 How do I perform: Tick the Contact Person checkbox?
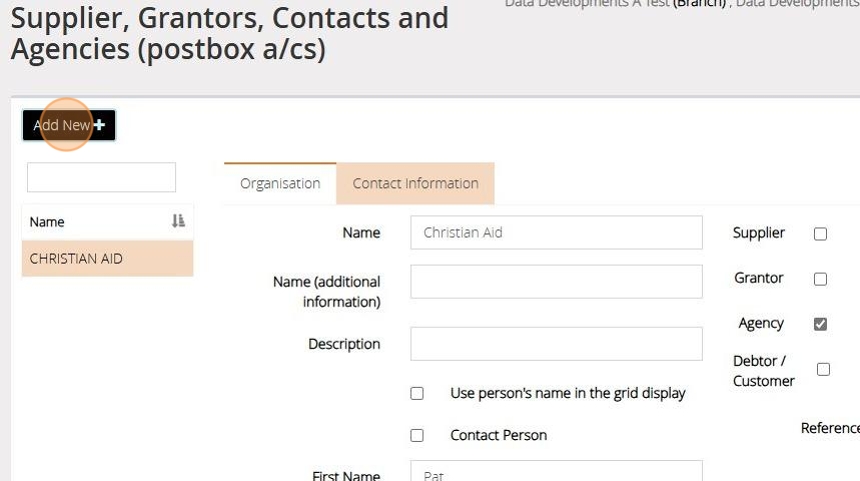click(x=417, y=436)
